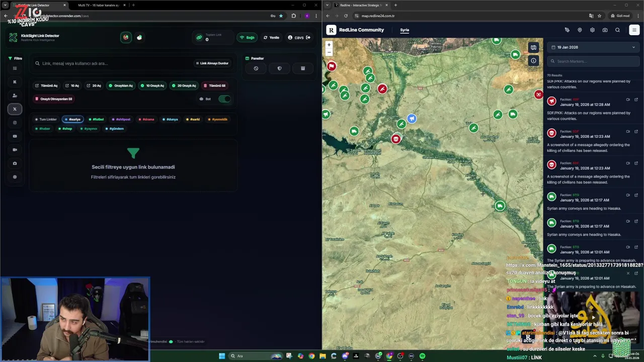Click the red flag marker on the map
Screen dimensions: 644x362
pyautogui.click(x=332, y=66)
